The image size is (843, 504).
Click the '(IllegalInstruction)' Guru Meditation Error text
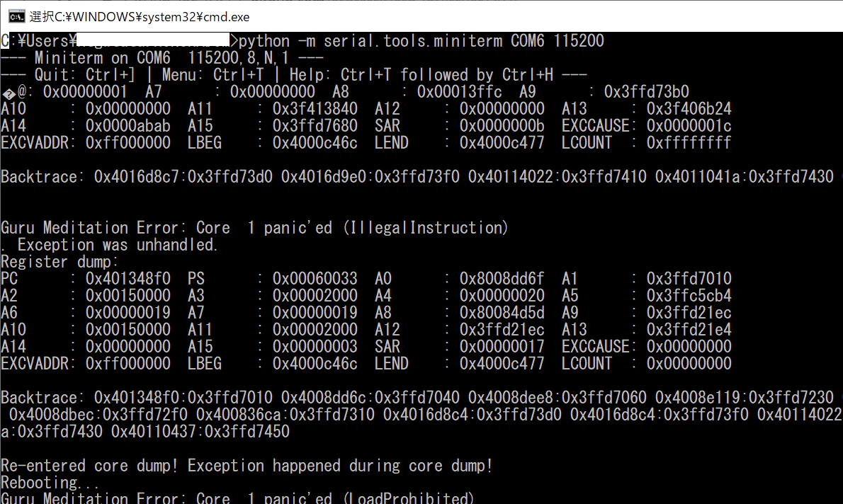pos(425,228)
